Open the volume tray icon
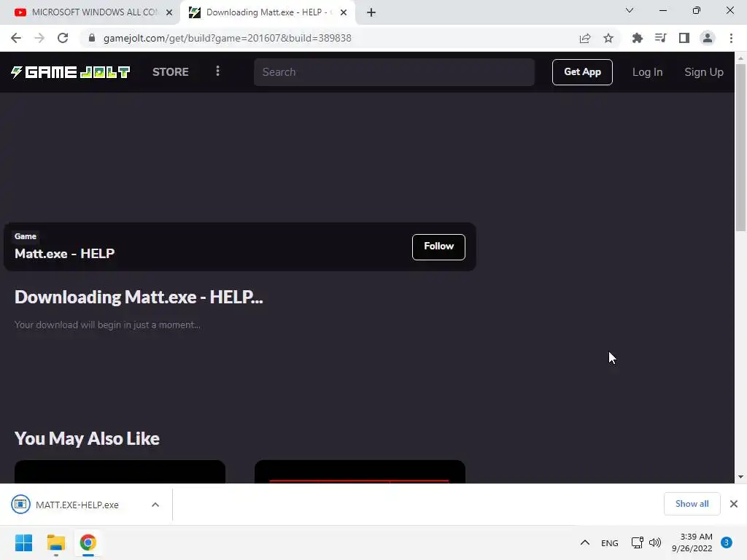Image resolution: width=747 pixels, height=560 pixels. (x=656, y=542)
